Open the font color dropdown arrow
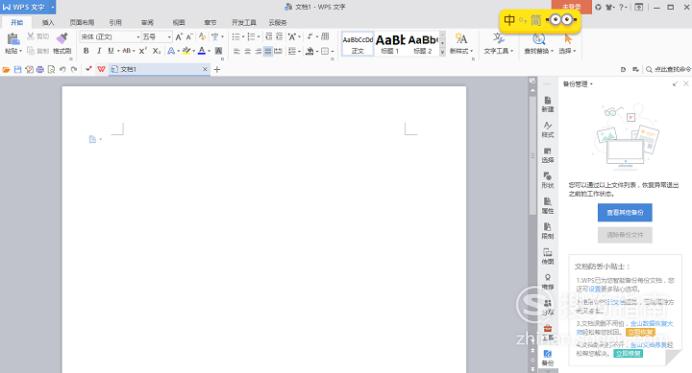This screenshot has width=692, height=373. tap(209, 51)
